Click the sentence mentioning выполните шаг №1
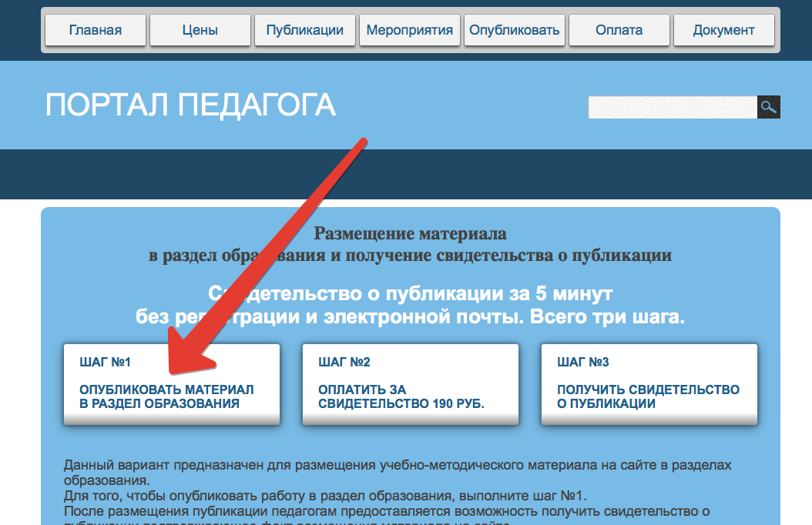This screenshot has height=525, width=812. point(325,496)
